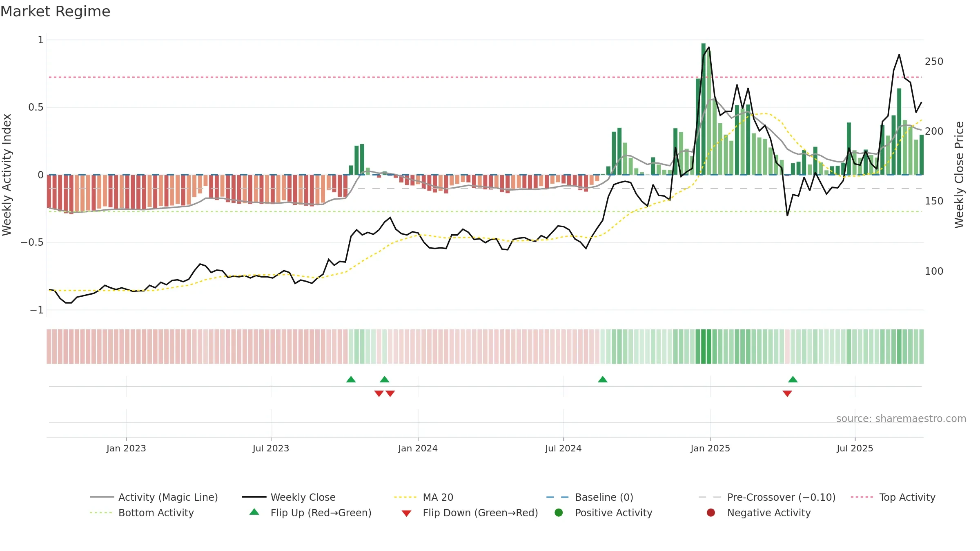Click the Weekly Activity Index axis title
Screen dimensions: 980x551
tap(7, 175)
